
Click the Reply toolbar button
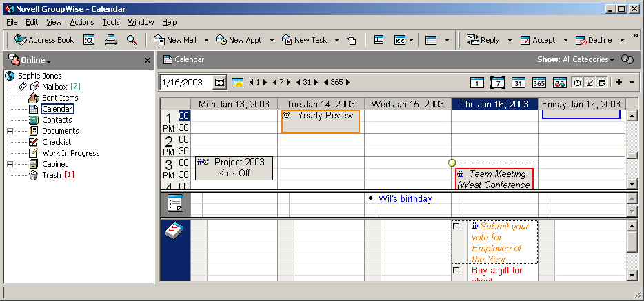483,40
